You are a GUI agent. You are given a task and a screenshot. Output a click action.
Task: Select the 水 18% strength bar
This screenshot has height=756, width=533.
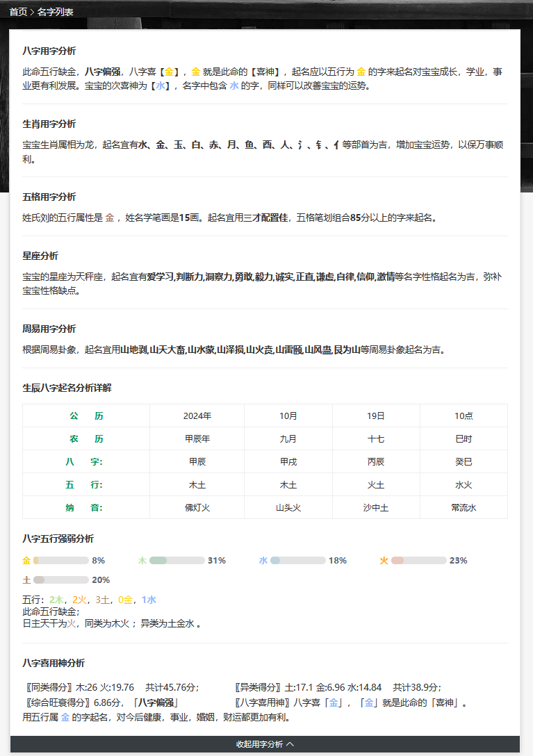click(x=297, y=561)
